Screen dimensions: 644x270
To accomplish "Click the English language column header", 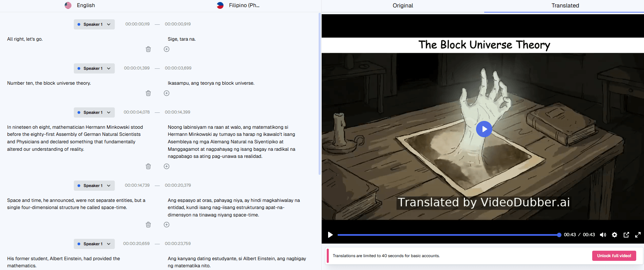I will click(x=80, y=5).
